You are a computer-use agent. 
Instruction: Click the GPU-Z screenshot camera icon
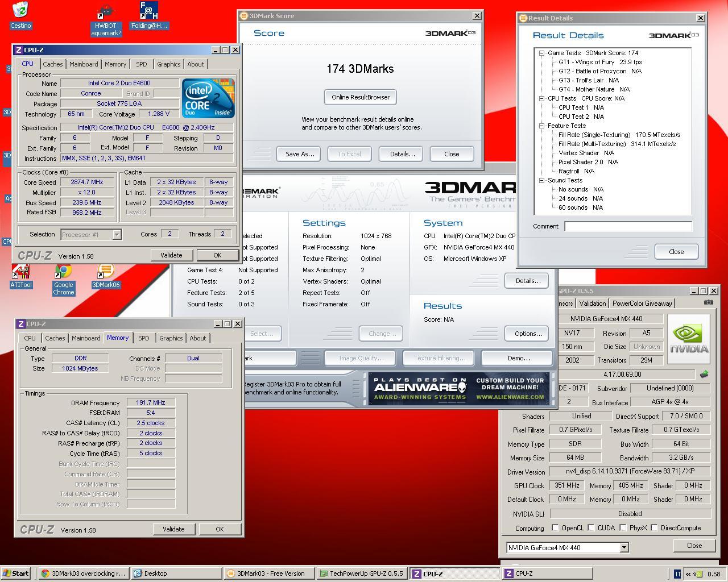(708, 302)
